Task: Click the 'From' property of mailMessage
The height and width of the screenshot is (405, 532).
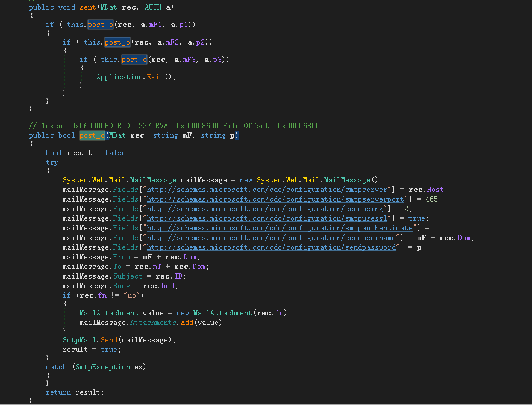Action: 122,257
